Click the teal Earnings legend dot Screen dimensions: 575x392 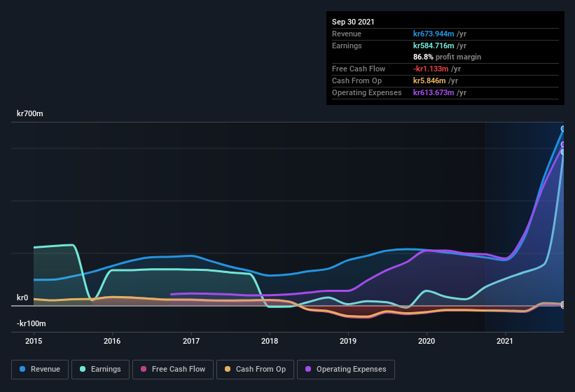[x=83, y=369]
